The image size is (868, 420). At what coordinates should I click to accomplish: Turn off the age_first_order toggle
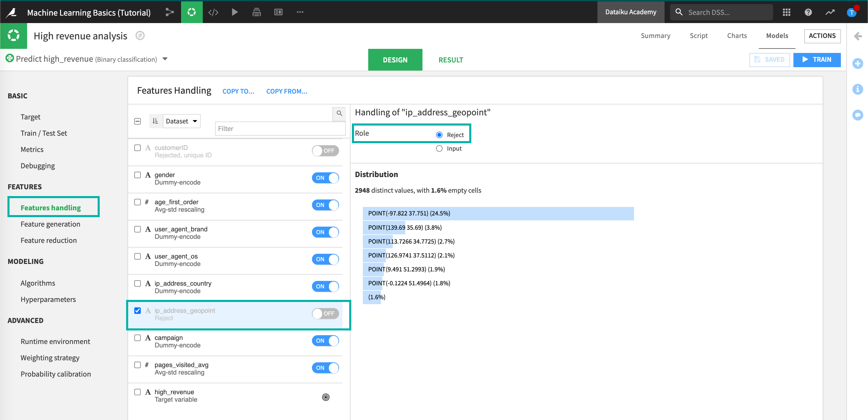(x=325, y=205)
